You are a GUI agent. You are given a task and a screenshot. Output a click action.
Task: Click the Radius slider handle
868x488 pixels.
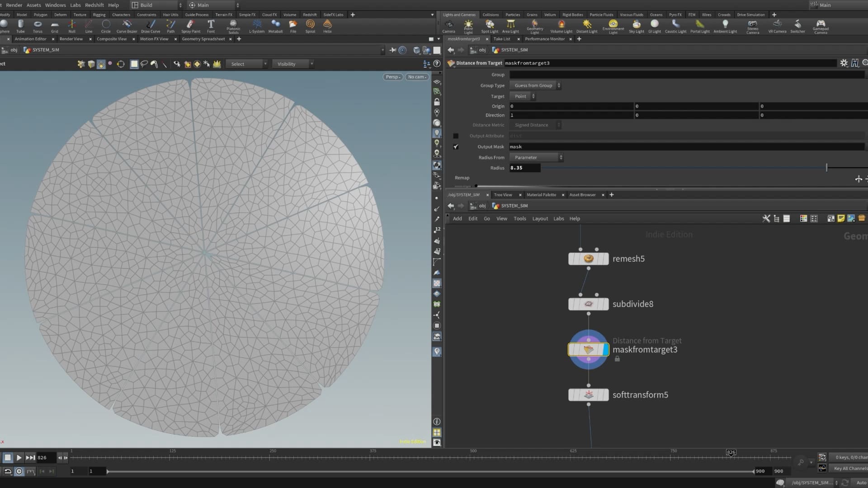tap(826, 168)
